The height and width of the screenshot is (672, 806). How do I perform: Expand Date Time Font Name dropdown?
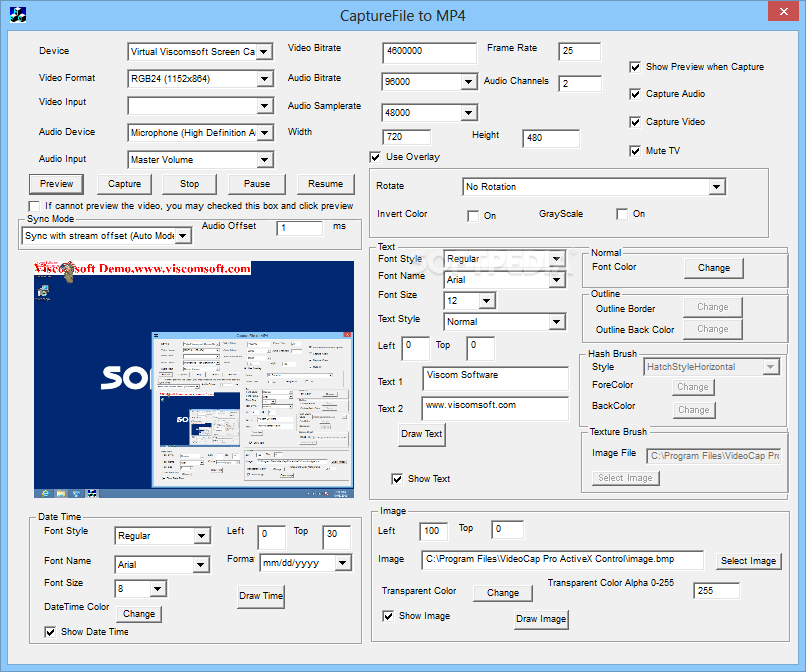click(201, 565)
